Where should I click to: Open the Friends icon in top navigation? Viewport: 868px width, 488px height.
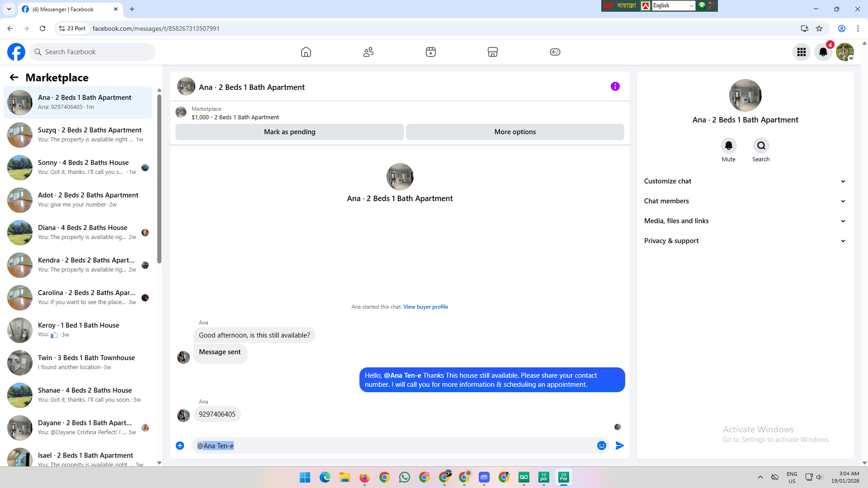click(368, 52)
